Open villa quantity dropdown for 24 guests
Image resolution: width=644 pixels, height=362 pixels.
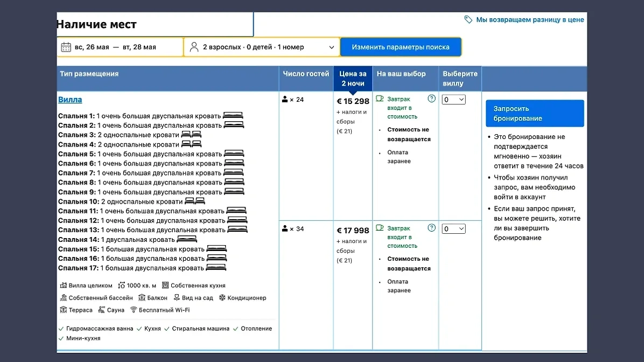pyautogui.click(x=453, y=100)
